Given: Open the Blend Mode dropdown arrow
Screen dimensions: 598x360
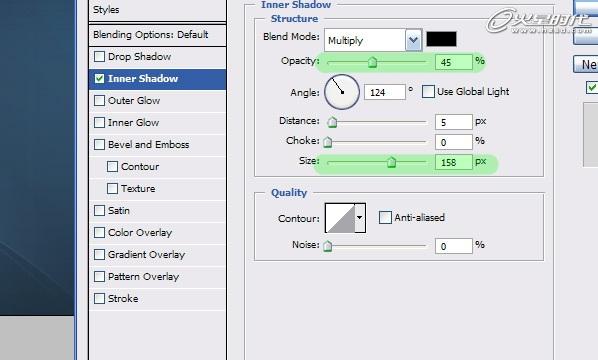Looking at the screenshot, I should click(413, 40).
